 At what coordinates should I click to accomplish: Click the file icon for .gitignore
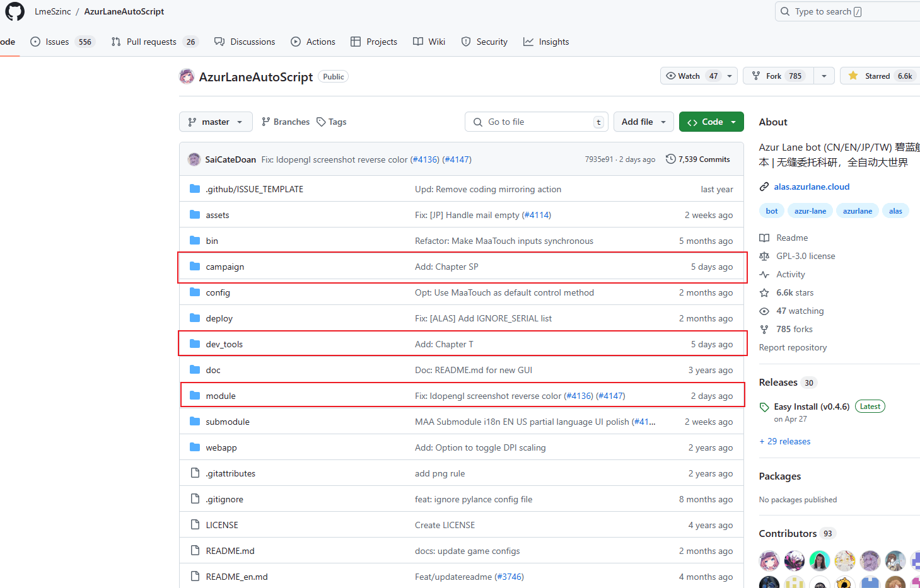(195, 499)
